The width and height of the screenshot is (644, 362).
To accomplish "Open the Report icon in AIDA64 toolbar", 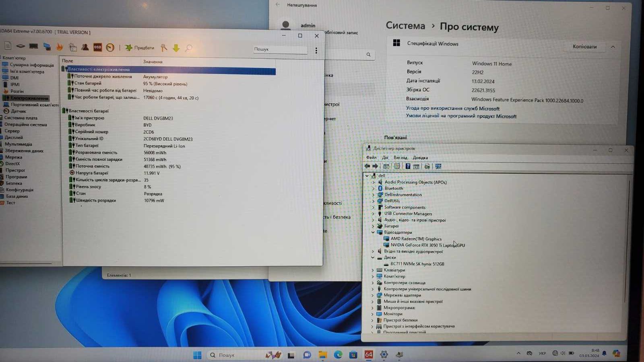I will 8,46.
